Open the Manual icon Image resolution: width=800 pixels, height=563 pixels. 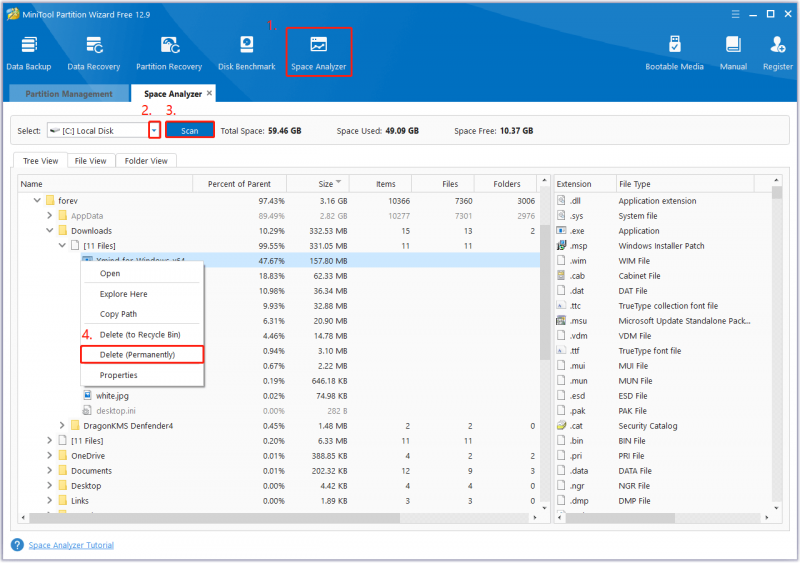(x=733, y=53)
